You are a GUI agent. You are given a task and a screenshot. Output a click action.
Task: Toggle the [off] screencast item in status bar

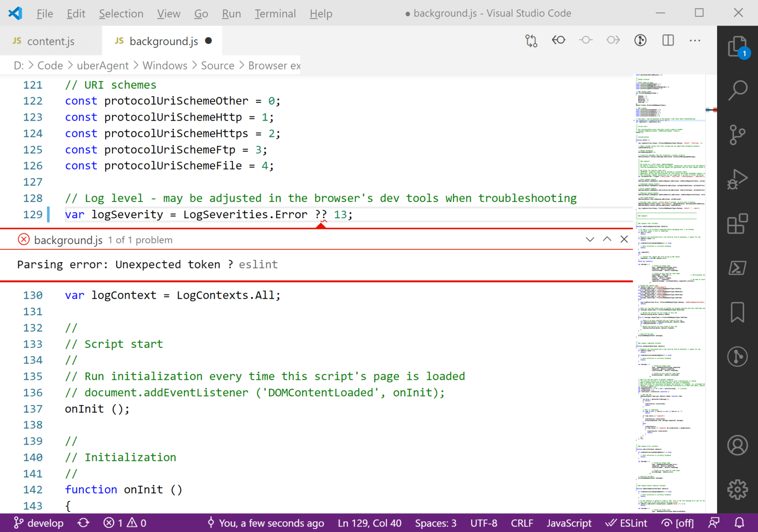coord(677,523)
